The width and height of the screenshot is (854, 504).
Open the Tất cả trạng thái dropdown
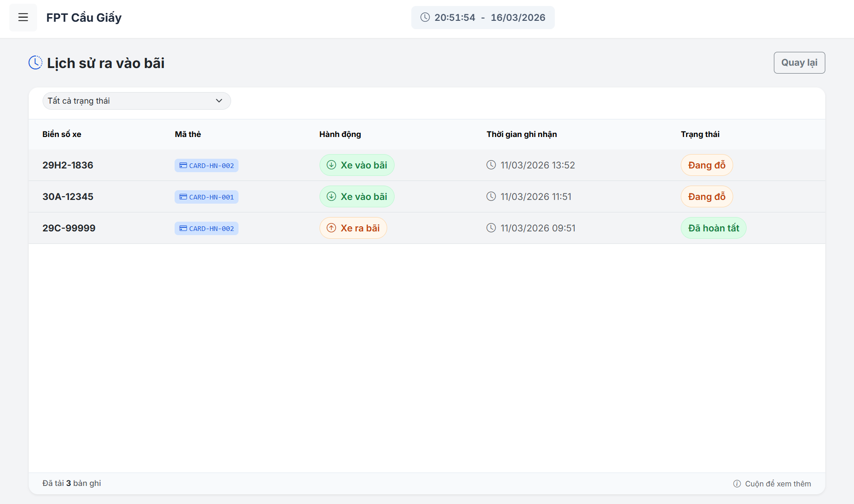pos(136,101)
